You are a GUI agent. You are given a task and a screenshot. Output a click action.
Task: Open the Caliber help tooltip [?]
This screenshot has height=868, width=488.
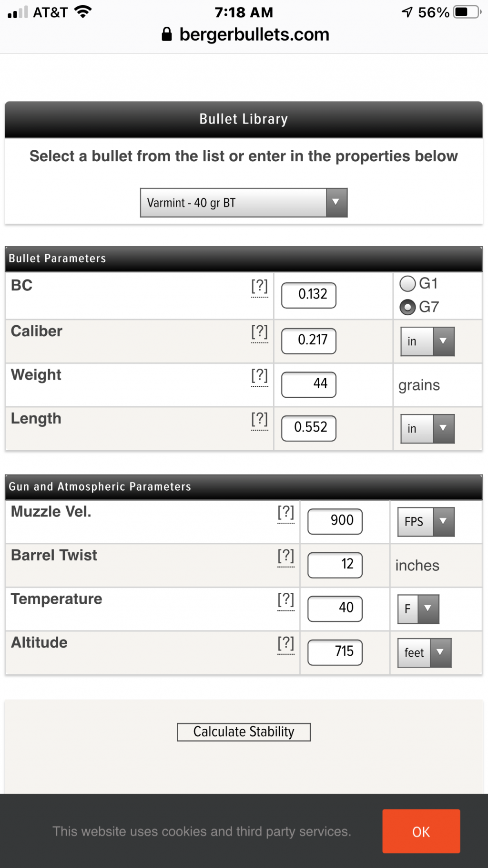point(260,332)
